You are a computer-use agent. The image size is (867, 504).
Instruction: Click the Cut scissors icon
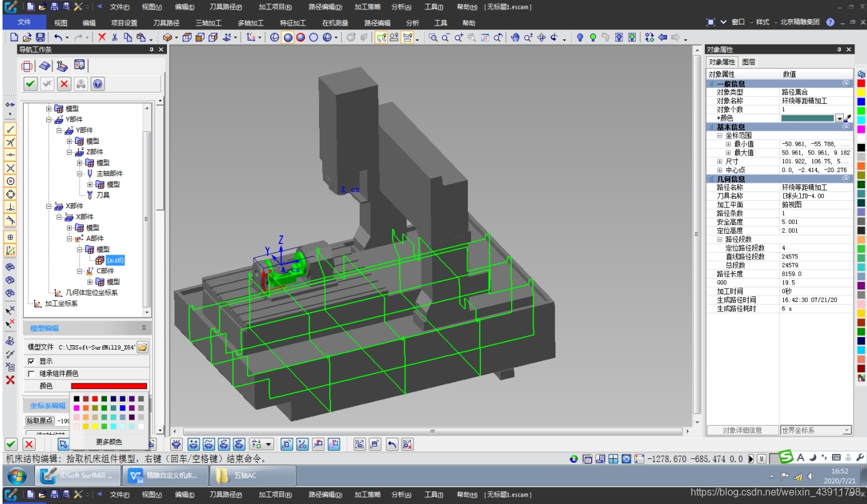coord(114,38)
